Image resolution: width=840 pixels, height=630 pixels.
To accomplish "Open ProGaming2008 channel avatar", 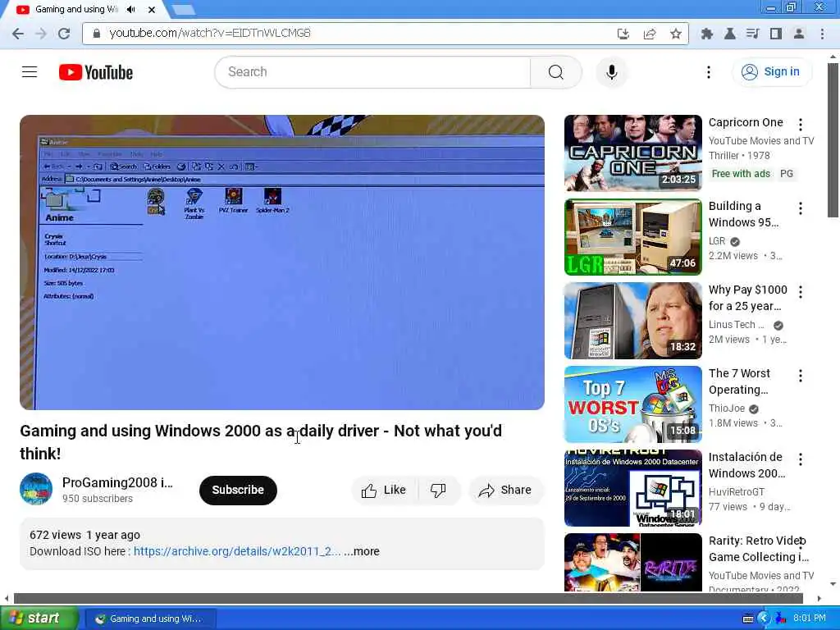I will [36, 489].
